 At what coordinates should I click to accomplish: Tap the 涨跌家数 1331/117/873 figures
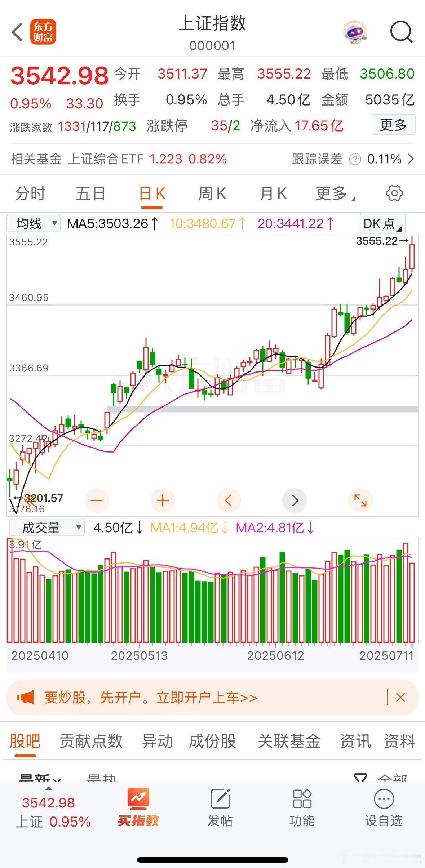[x=97, y=126]
